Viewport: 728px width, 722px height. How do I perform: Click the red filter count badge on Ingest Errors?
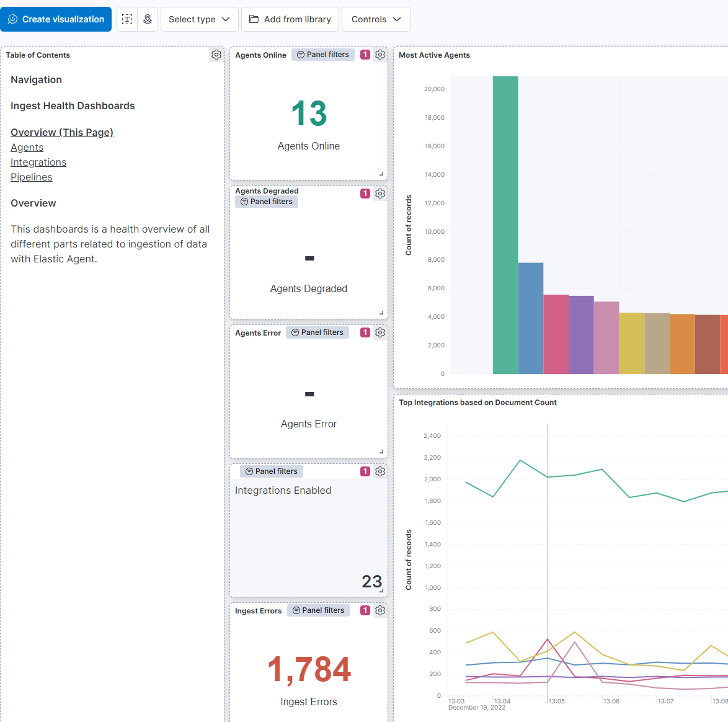(x=365, y=610)
